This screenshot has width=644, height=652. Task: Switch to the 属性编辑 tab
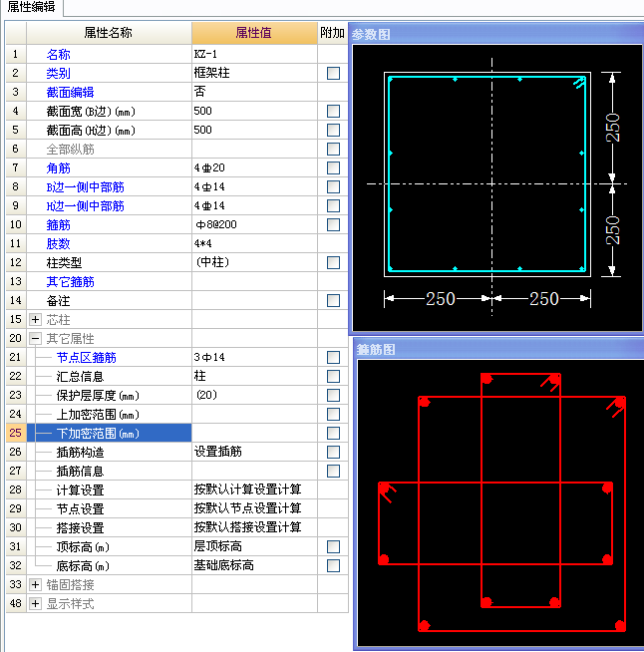pos(31,7)
